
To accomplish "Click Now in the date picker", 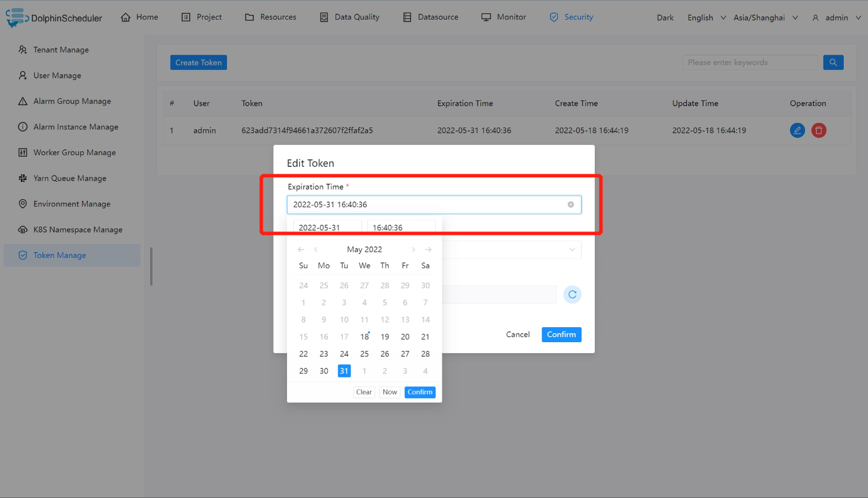I will click(x=389, y=392).
